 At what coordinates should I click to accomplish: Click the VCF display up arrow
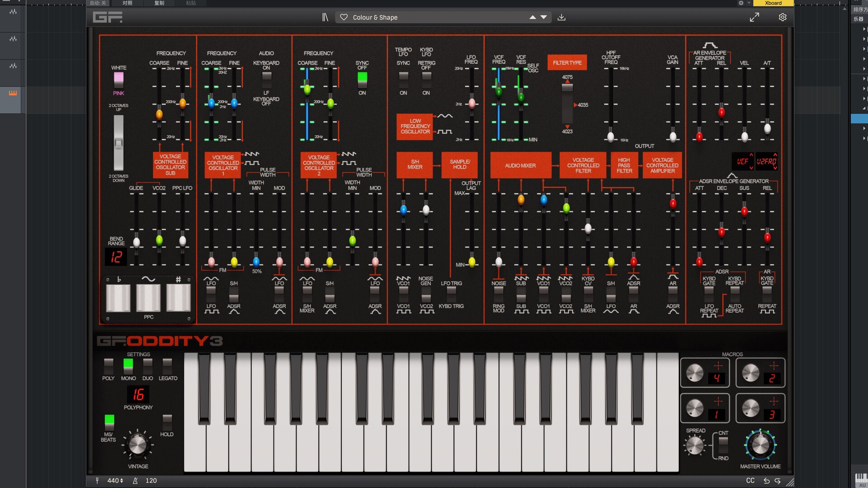[751, 155]
